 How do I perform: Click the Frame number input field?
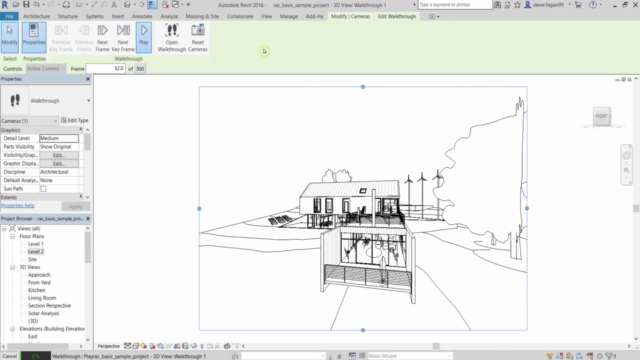pos(106,69)
